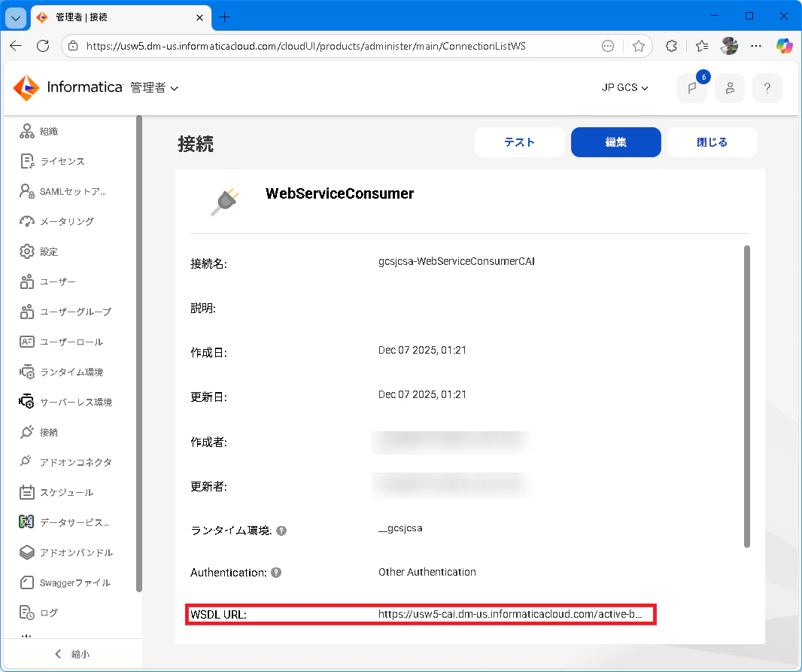Open Edge settings and more menu
This screenshot has width=802, height=672.
pyautogui.click(x=756, y=46)
